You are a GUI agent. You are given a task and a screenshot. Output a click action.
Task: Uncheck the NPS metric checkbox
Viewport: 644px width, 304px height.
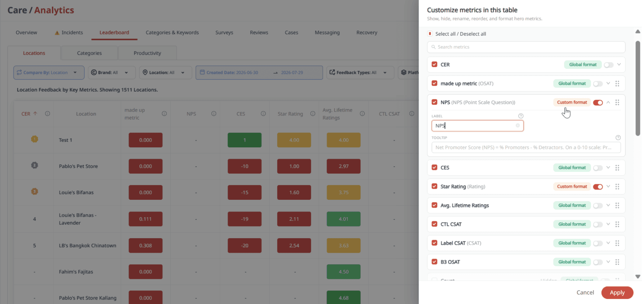pyautogui.click(x=434, y=102)
